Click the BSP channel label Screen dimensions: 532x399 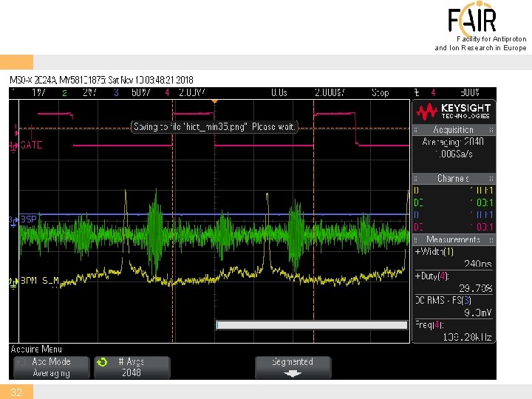[x=29, y=219]
